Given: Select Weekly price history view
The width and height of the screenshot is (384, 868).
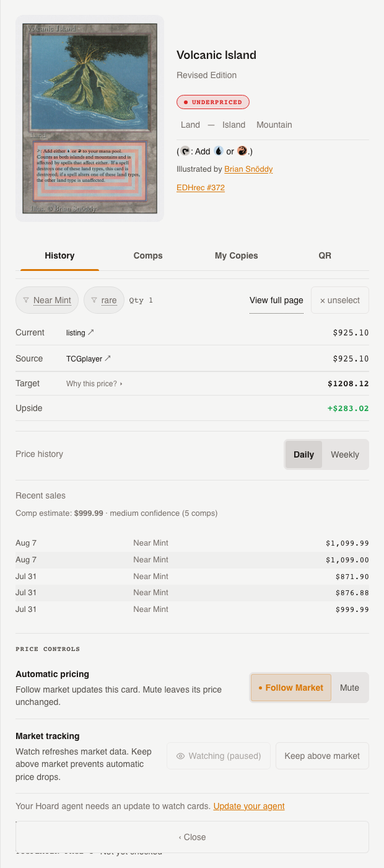Looking at the screenshot, I should pyautogui.click(x=345, y=454).
